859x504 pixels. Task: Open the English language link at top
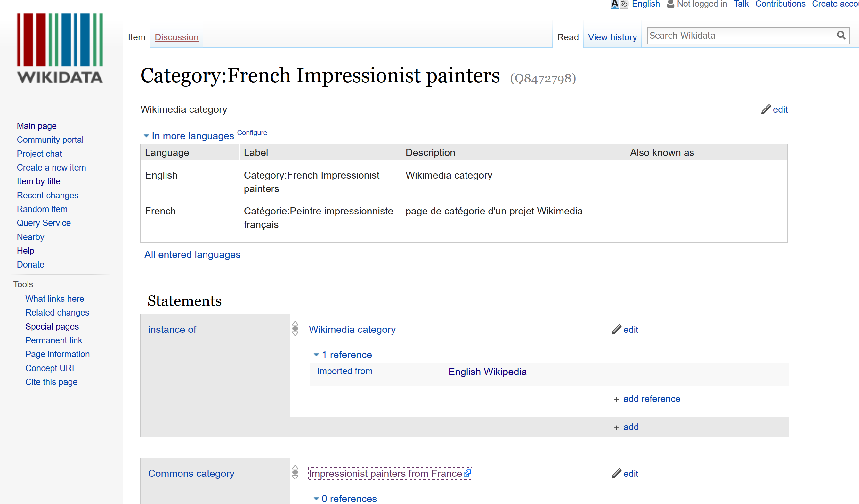(646, 4)
